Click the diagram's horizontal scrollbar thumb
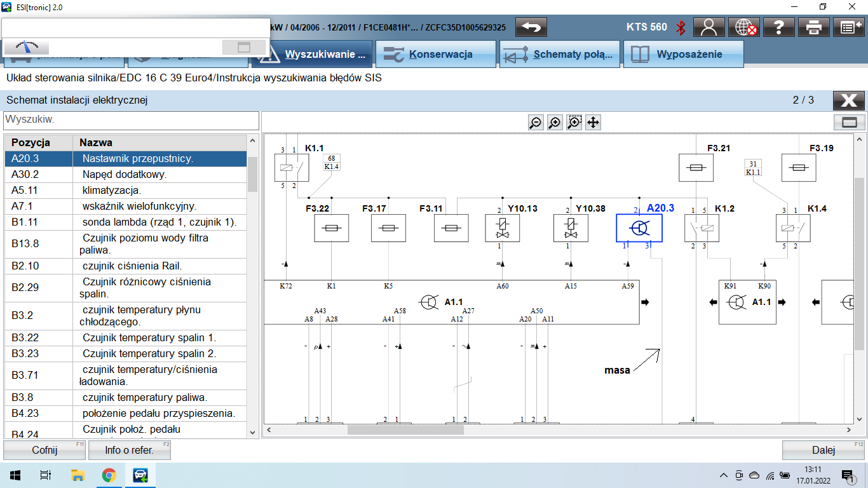 coord(405,430)
